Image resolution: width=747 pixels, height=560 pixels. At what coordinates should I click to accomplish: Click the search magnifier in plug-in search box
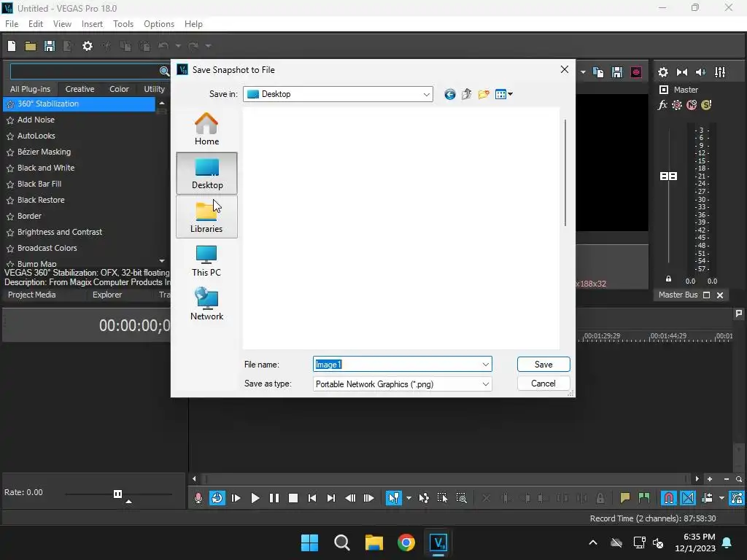tap(164, 71)
